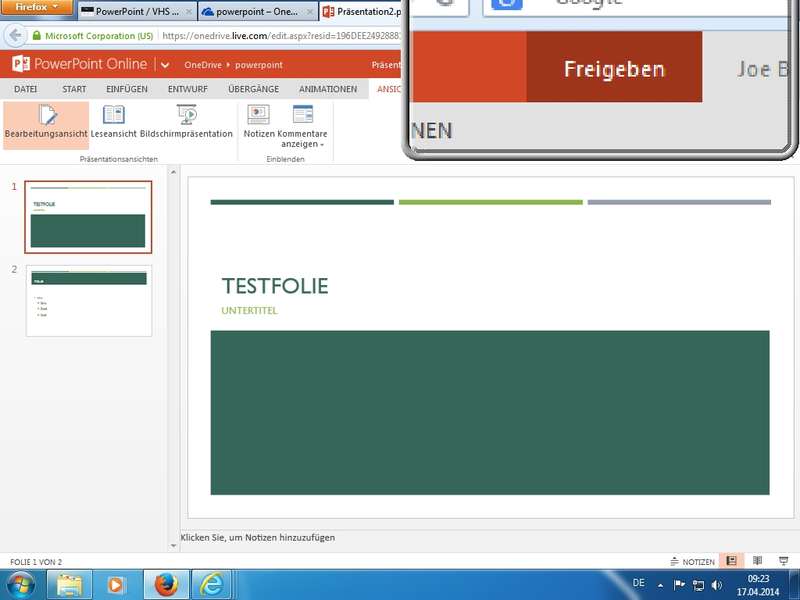The image size is (800, 600).
Task: Click the DE language indicator
Action: pyautogui.click(x=638, y=583)
